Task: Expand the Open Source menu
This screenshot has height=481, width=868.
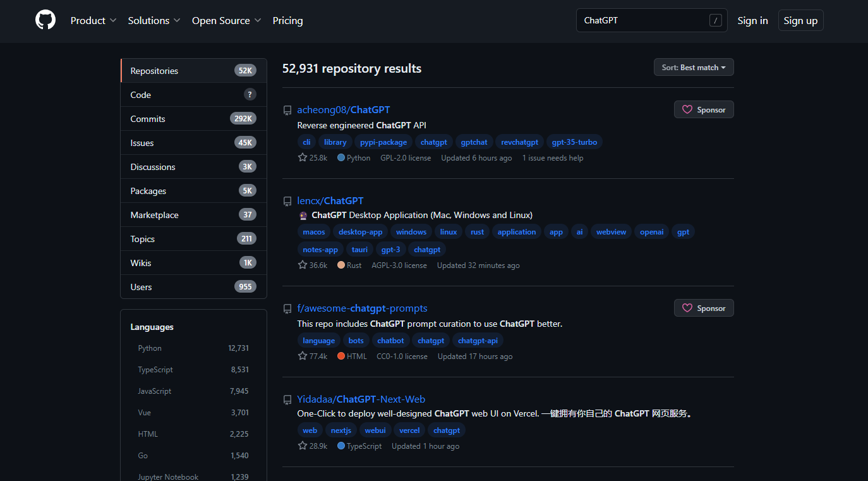Action: [x=227, y=20]
